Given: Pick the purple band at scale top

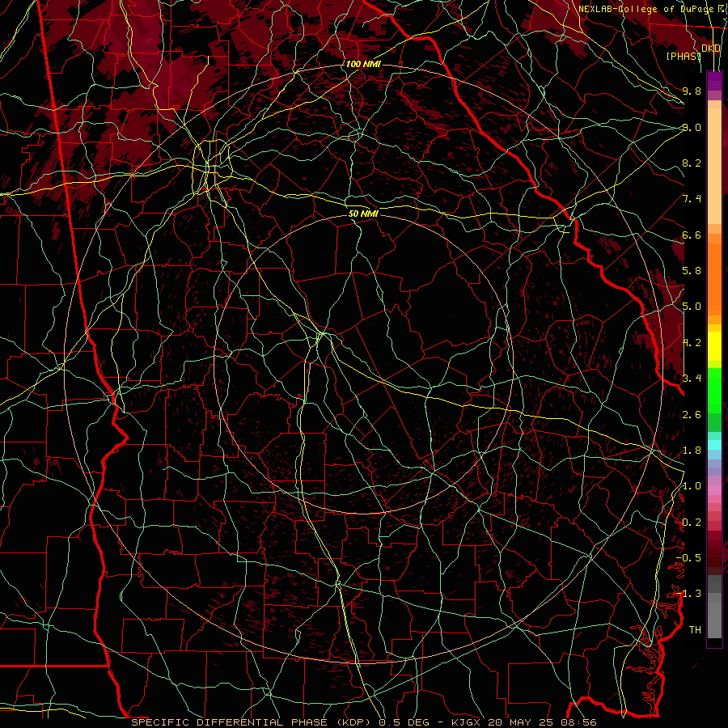Looking at the screenshot, I should pyautogui.click(x=714, y=81).
